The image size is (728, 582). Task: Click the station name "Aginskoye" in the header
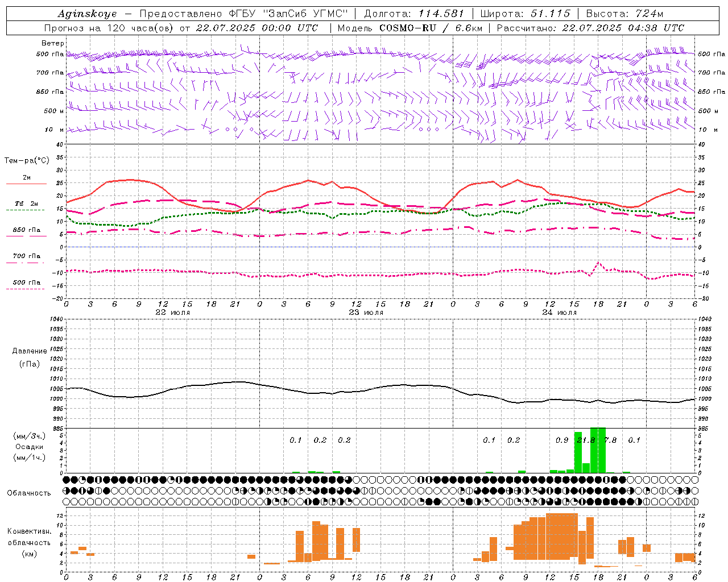point(88,14)
